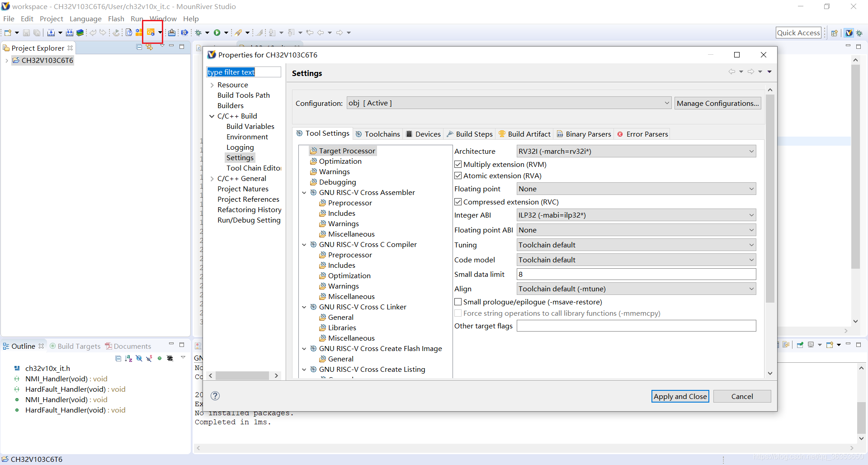Viewport: 868px width, 465px height.
Task: Click the Rebuild icon with double arrows
Action: (x=70, y=33)
